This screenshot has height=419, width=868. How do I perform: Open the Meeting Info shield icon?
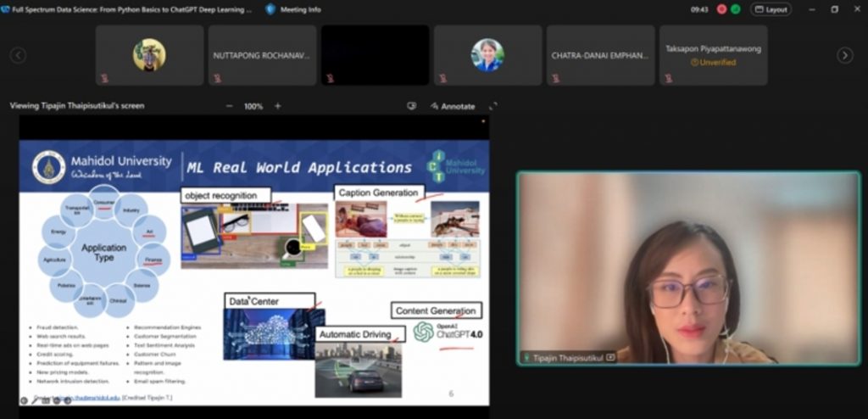[270, 9]
